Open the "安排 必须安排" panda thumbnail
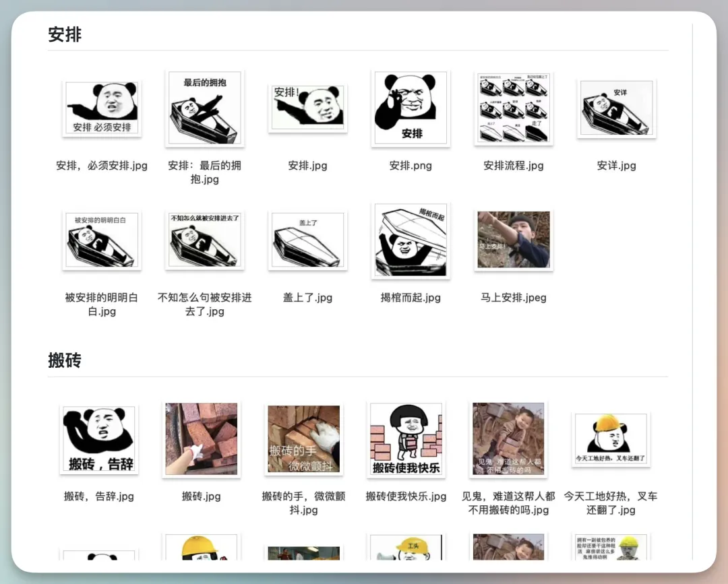This screenshot has height=584, width=728. click(x=102, y=108)
